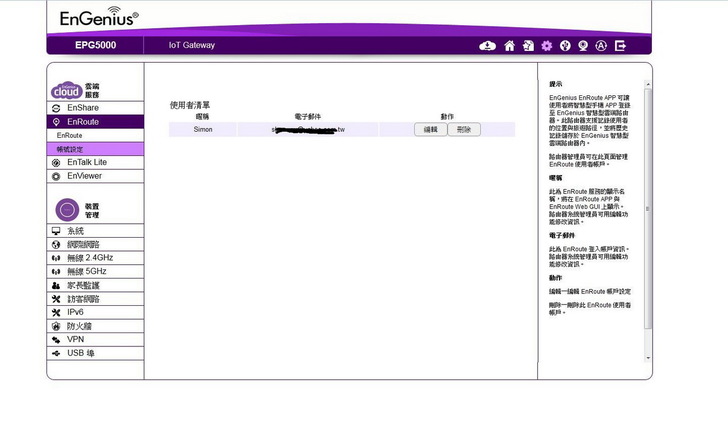
Task: Open the EnRoute sub-item link
Action: click(70, 135)
